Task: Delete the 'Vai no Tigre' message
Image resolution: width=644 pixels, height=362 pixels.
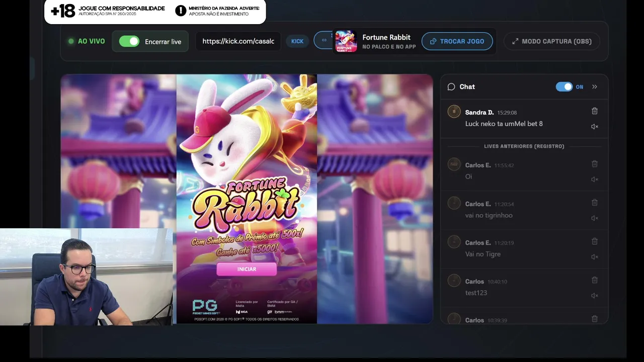Action: pyautogui.click(x=594, y=241)
